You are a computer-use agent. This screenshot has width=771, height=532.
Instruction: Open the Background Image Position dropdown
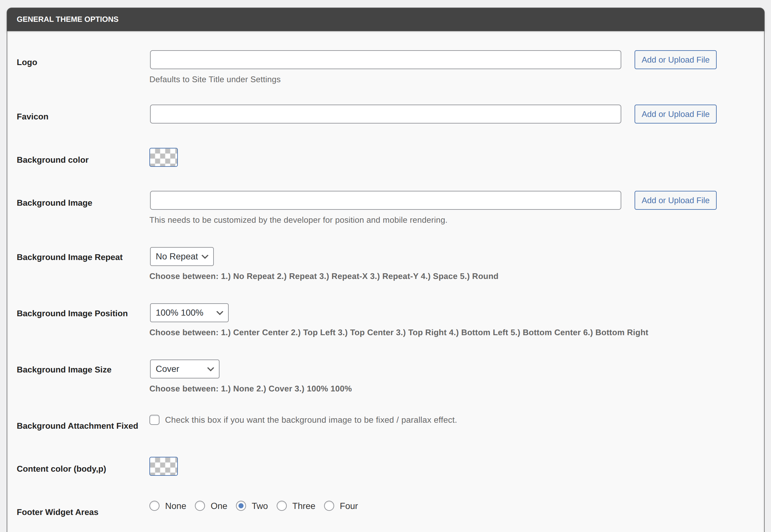point(189,313)
